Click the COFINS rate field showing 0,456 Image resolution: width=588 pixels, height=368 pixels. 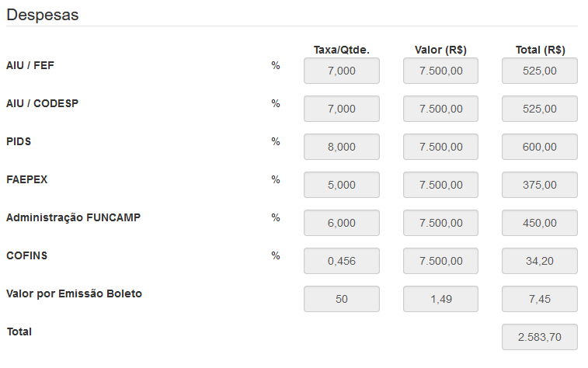pyautogui.click(x=342, y=261)
